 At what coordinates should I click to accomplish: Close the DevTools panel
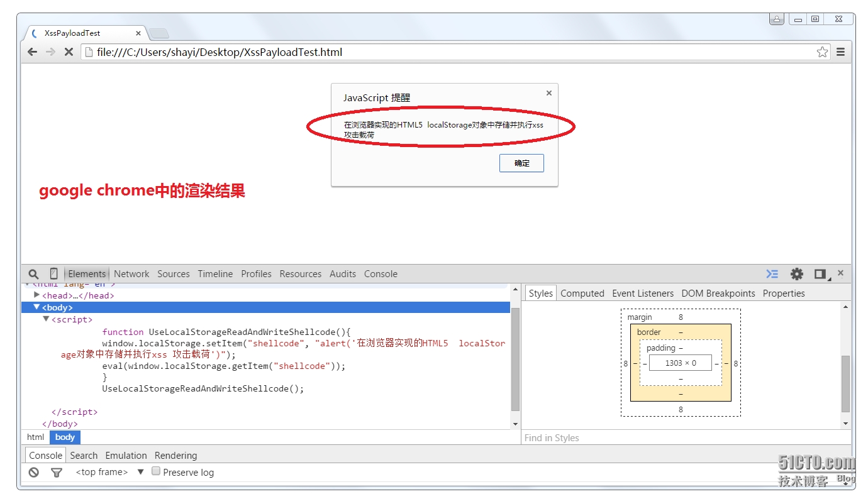click(840, 273)
